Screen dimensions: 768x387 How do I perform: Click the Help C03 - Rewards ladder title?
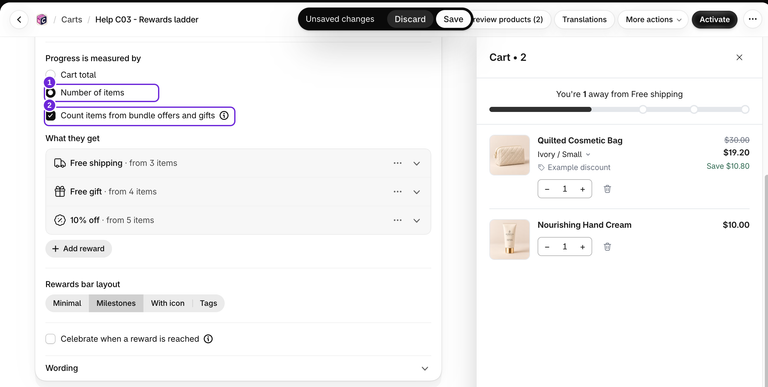[147, 20]
